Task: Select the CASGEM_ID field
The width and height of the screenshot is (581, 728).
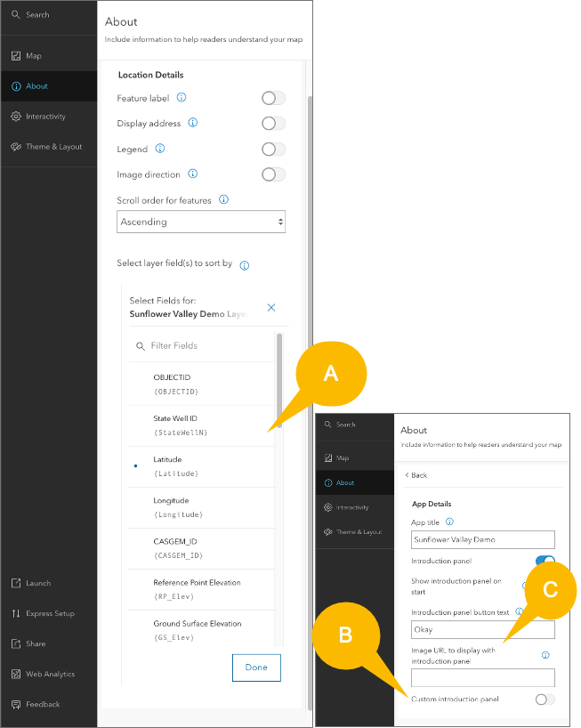Action: pyautogui.click(x=201, y=548)
